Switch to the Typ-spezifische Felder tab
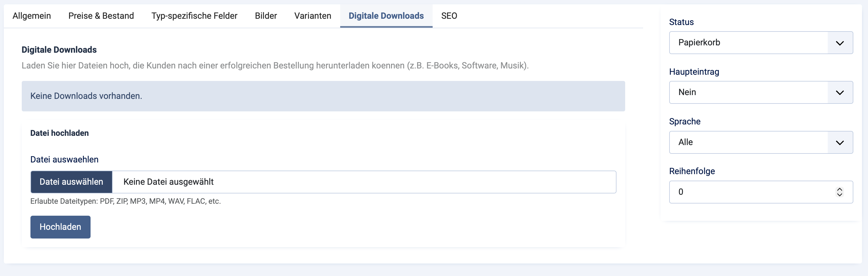 click(x=194, y=15)
